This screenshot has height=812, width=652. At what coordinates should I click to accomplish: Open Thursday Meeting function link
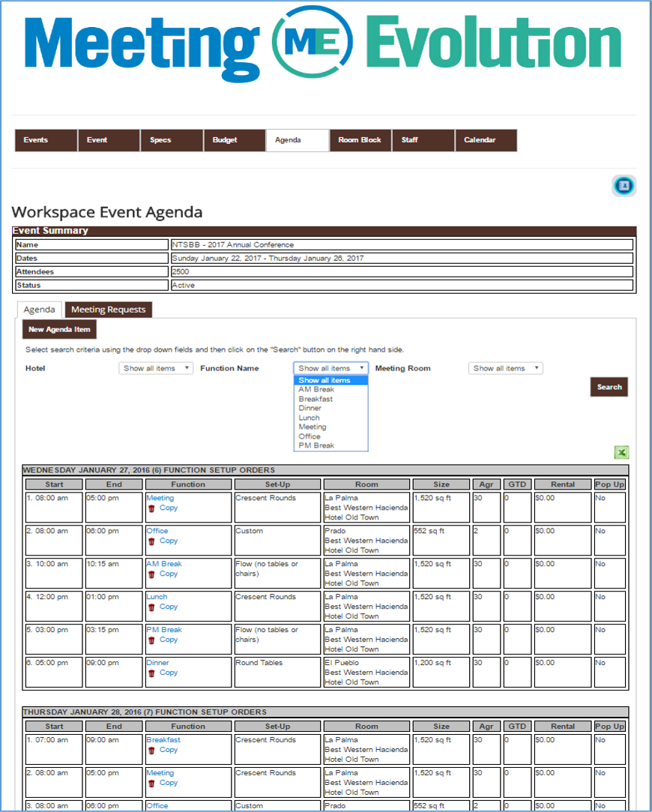click(160, 773)
